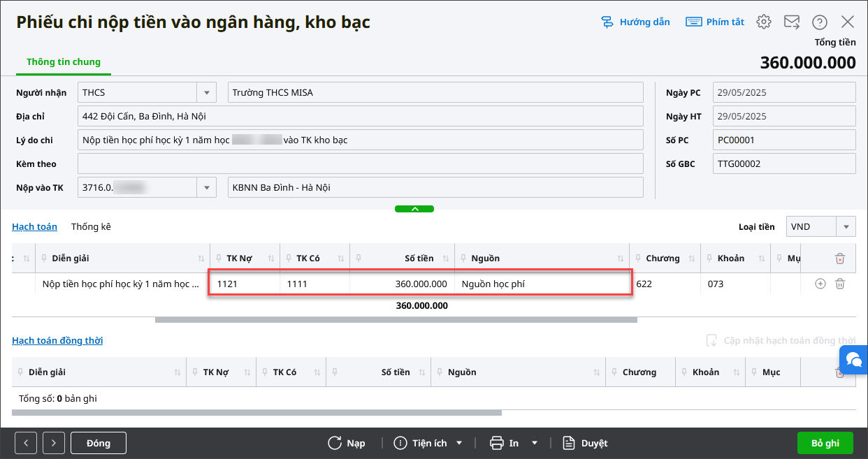Click the KBNN Ba Đình - Hà Nội field
The width and height of the screenshot is (868, 459).
(435, 188)
